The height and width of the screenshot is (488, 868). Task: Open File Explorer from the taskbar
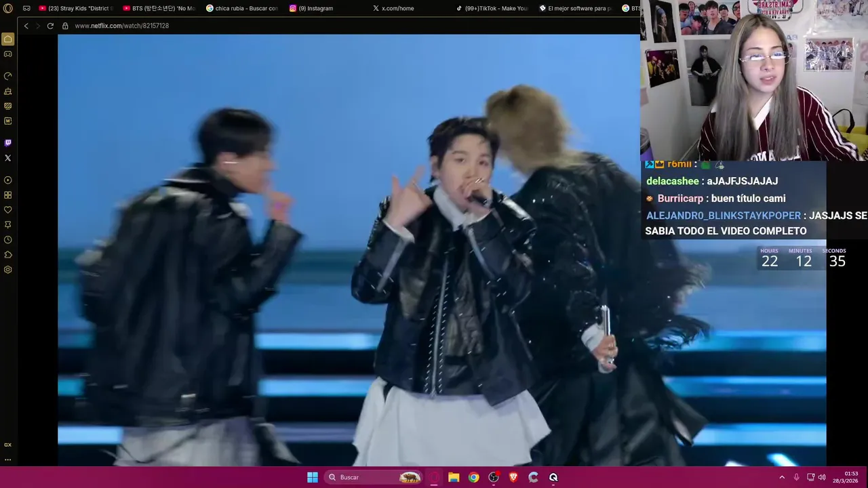454,477
